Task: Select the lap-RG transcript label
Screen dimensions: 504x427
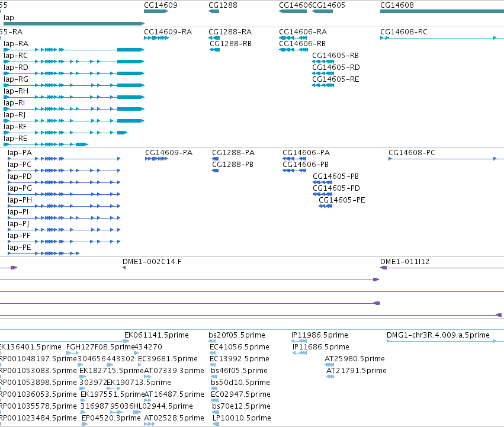Action: 16,79
